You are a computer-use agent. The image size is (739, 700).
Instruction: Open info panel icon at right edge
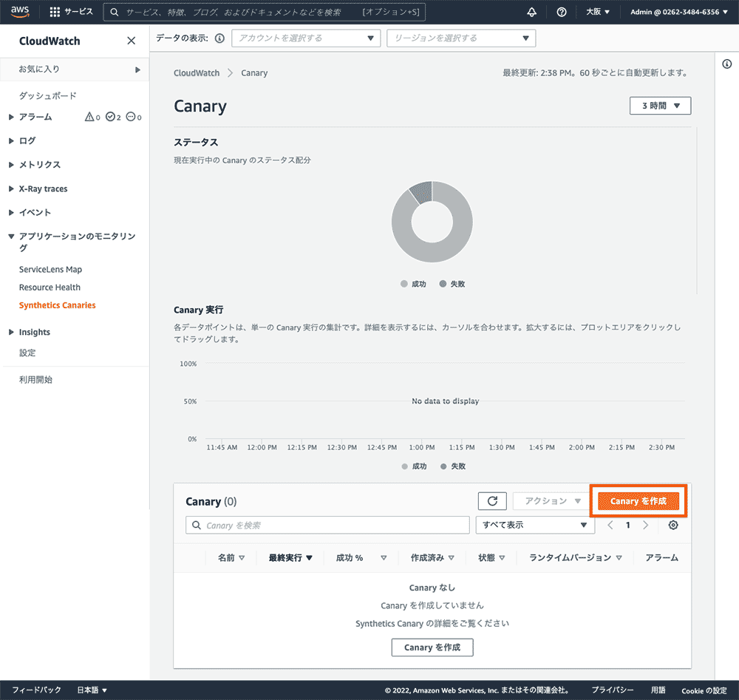tap(726, 64)
